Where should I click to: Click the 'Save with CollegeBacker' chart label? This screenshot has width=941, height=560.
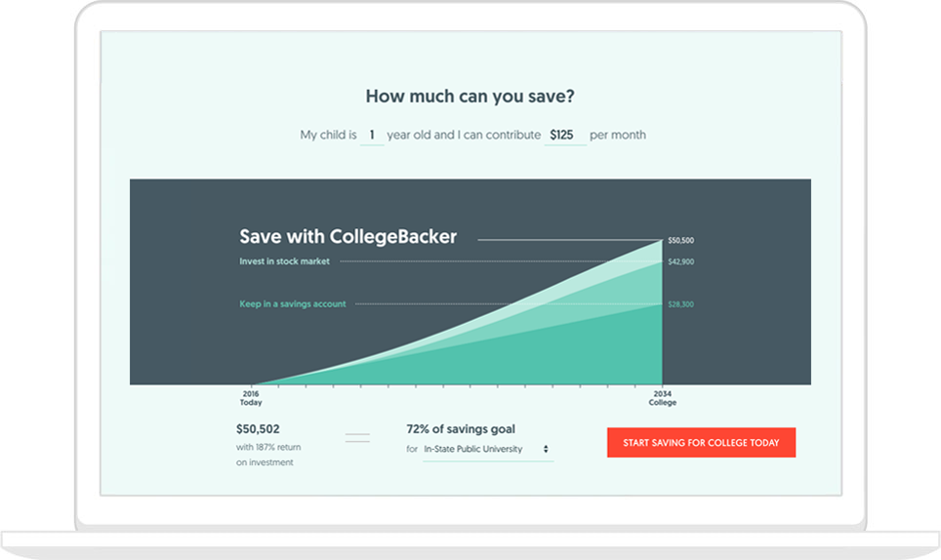point(348,237)
